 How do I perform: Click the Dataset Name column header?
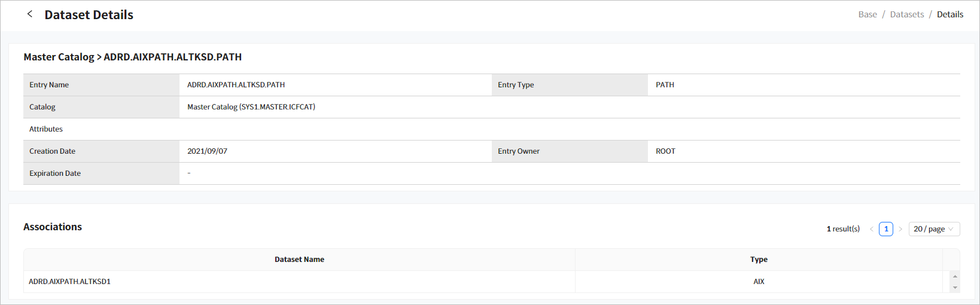(299, 260)
